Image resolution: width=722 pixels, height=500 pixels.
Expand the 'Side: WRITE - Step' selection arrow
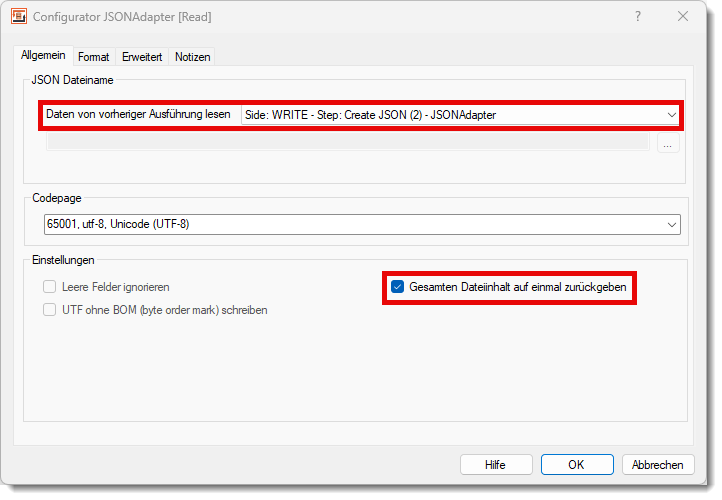(671, 115)
